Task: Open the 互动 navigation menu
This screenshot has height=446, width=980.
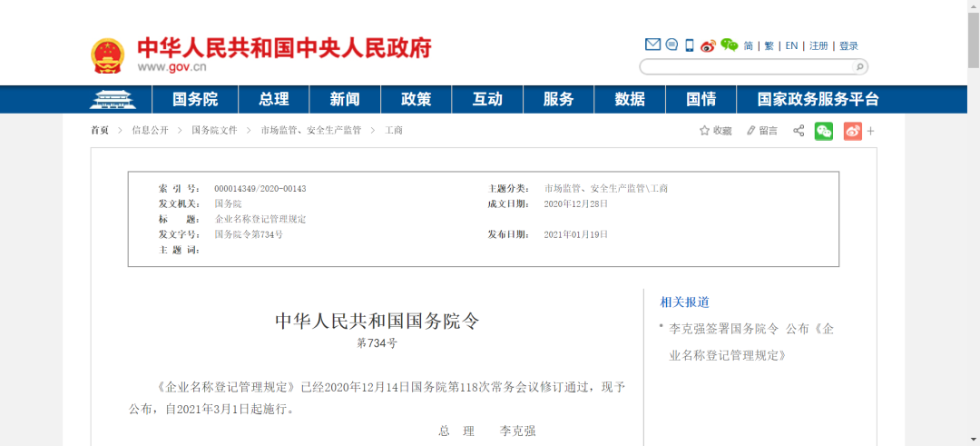Action: click(x=487, y=99)
